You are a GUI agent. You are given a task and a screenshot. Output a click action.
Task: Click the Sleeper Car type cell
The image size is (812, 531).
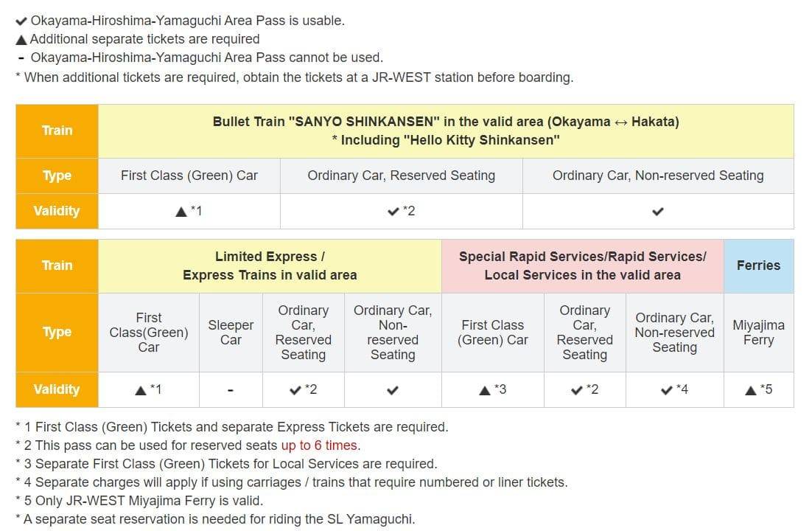point(231,333)
